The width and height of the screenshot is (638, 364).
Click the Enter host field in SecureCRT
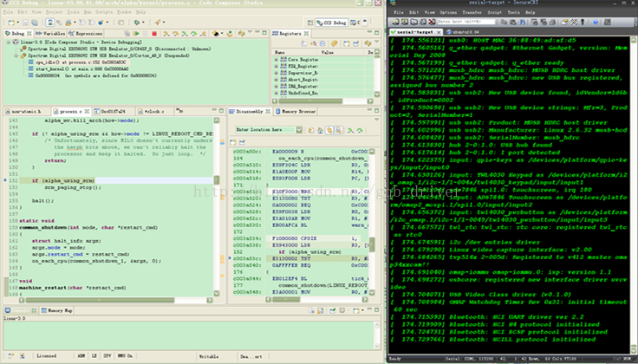(x=466, y=22)
